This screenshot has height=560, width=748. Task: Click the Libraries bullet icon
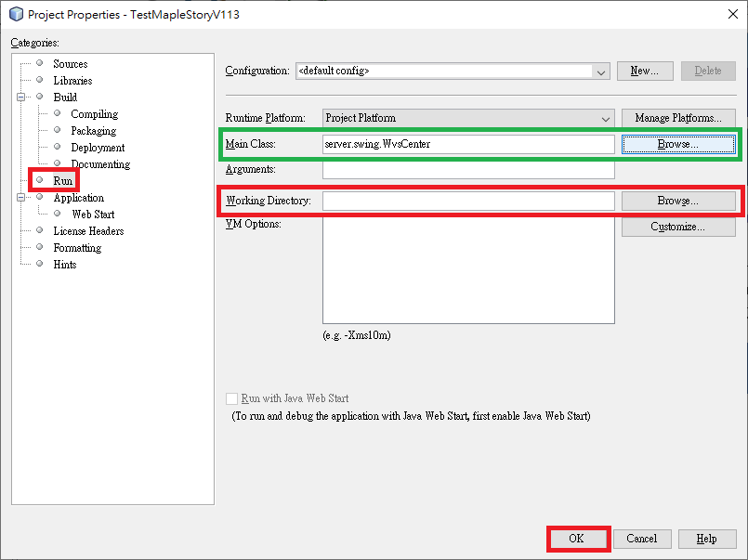coord(40,80)
